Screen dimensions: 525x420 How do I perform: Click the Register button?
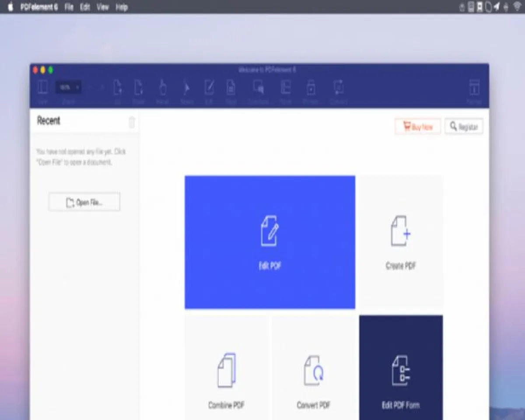pos(464,126)
